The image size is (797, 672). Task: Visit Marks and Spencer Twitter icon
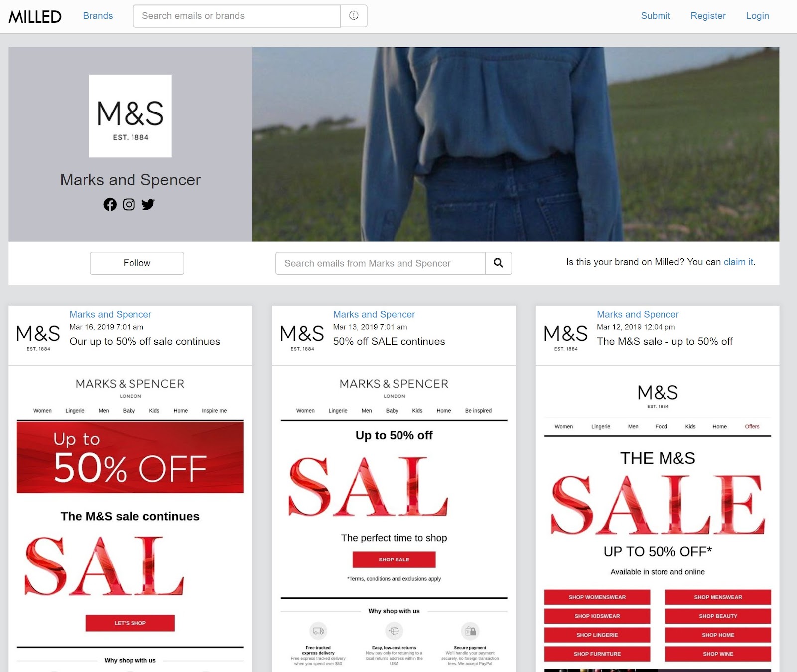coord(148,204)
